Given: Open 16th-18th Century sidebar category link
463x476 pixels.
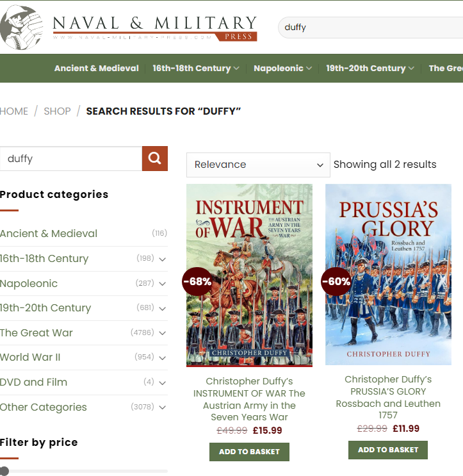Looking at the screenshot, I should click(44, 258).
